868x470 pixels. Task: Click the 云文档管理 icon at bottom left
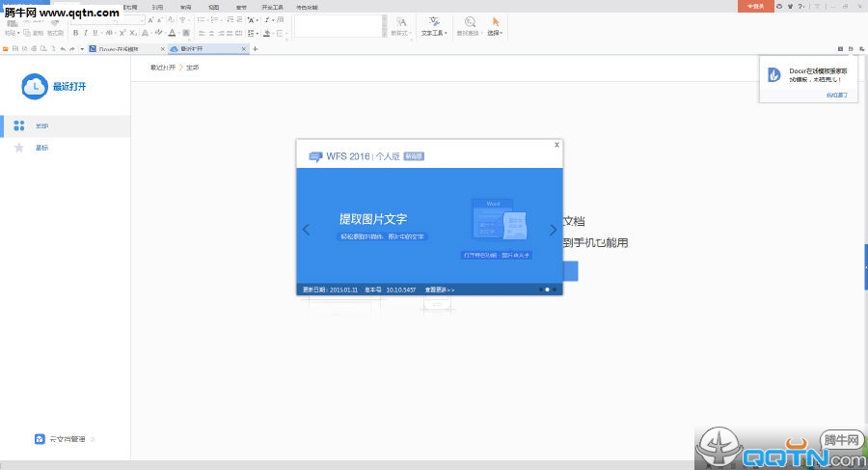point(39,439)
